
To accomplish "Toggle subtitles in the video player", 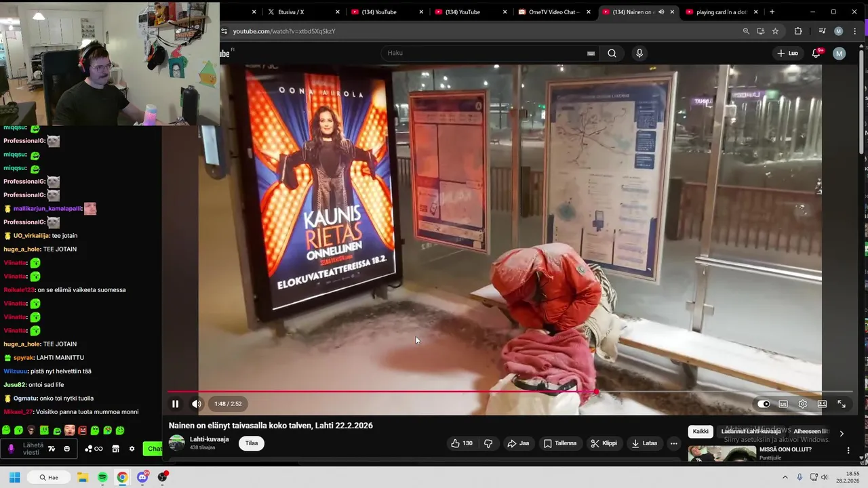I will point(783,404).
